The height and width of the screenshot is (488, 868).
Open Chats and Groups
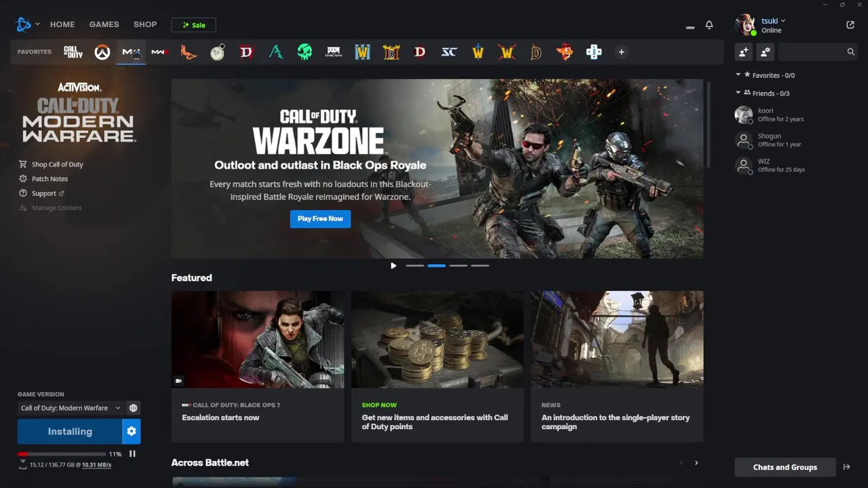[785, 467]
